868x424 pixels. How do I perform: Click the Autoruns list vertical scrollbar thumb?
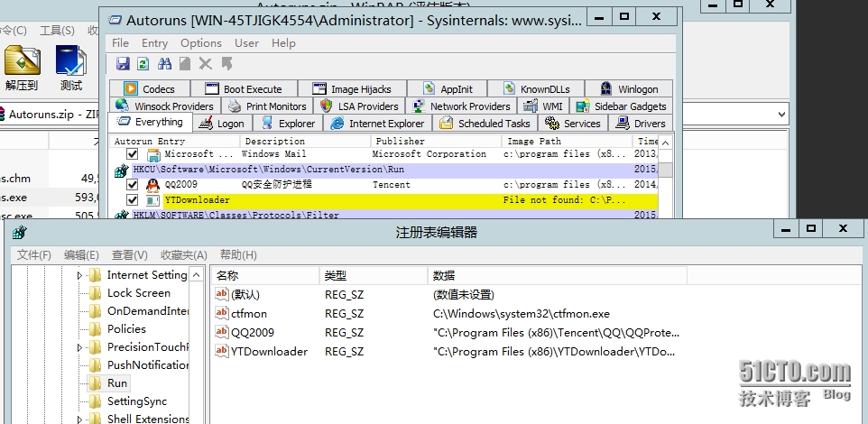[665, 170]
